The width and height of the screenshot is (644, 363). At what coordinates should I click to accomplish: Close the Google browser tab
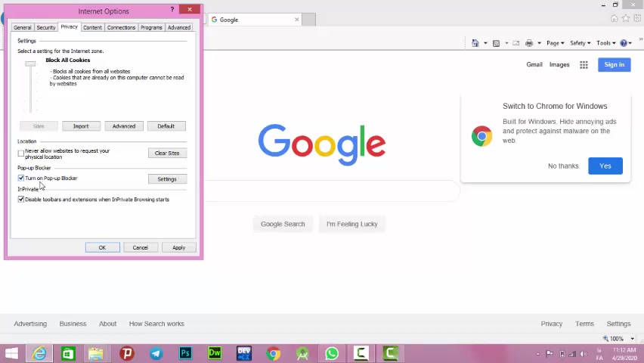tap(296, 20)
